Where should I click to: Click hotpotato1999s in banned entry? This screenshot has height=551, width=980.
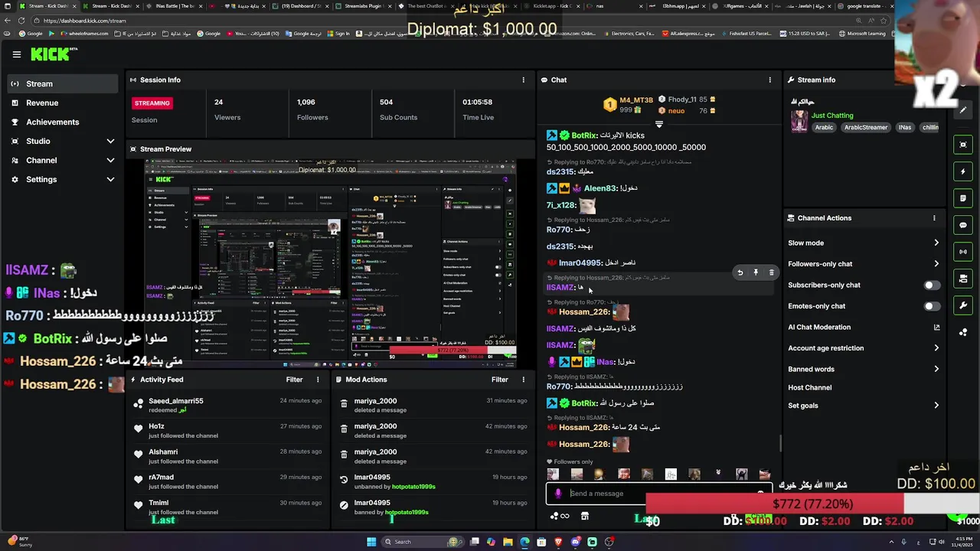click(407, 512)
